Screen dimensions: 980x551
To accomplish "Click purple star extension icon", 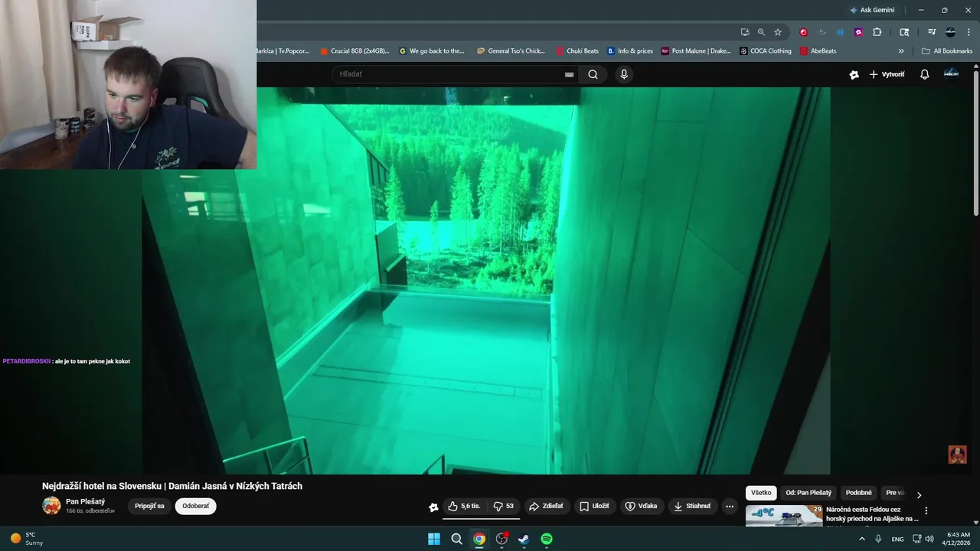I will pyautogui.click(x=858, y=32).
